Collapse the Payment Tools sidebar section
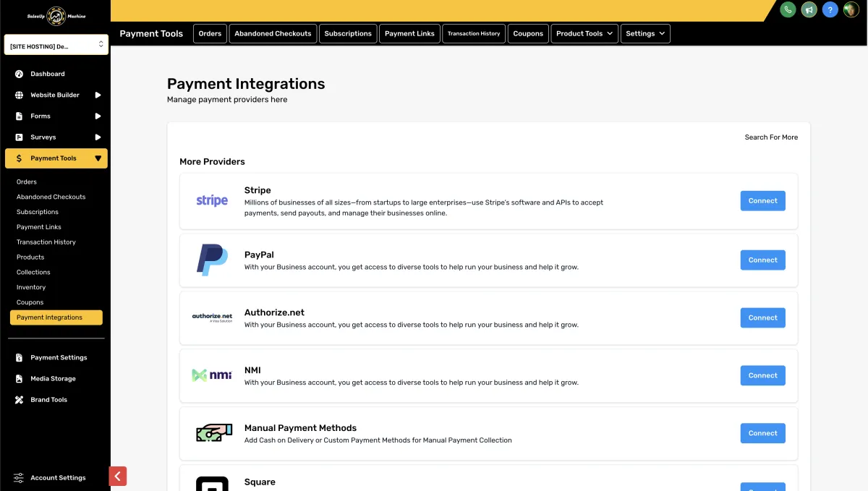 point(98,158)
